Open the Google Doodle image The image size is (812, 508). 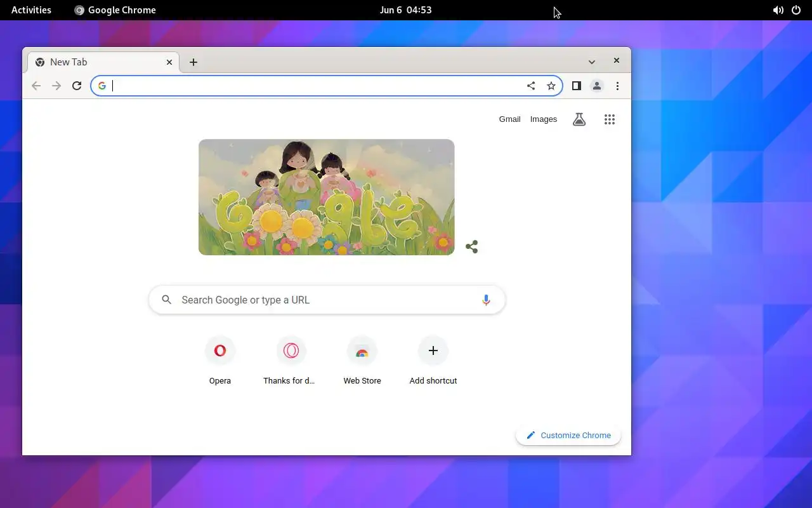click(x=327, y=197)
